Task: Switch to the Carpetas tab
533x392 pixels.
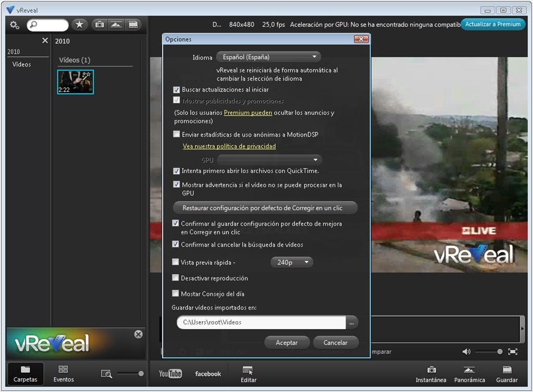Action: click(x=25, y=374)
